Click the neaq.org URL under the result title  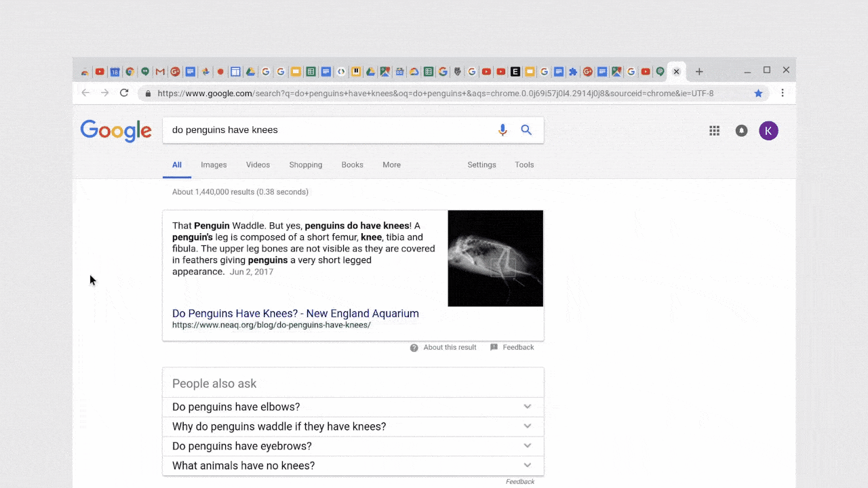click(271, 325)
